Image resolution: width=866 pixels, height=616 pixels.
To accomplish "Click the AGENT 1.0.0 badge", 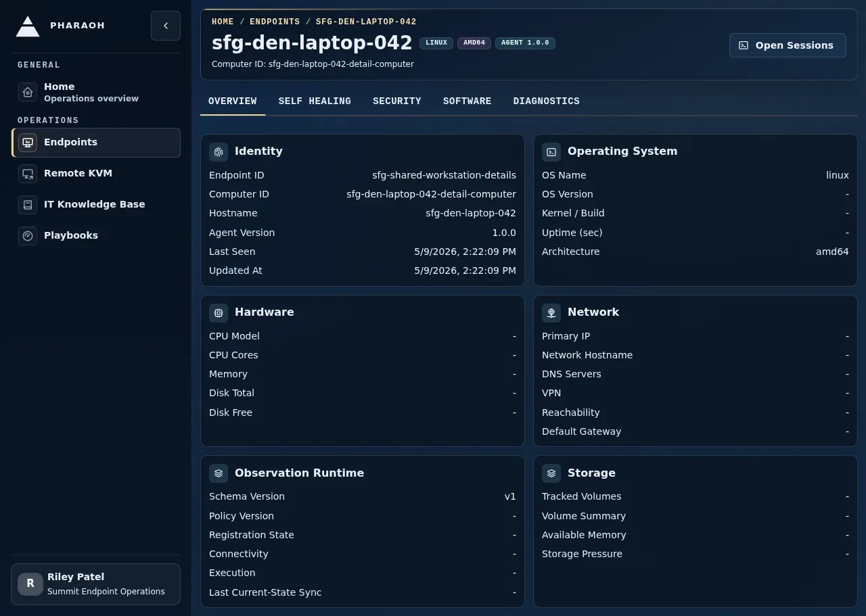I will point(525,43).
